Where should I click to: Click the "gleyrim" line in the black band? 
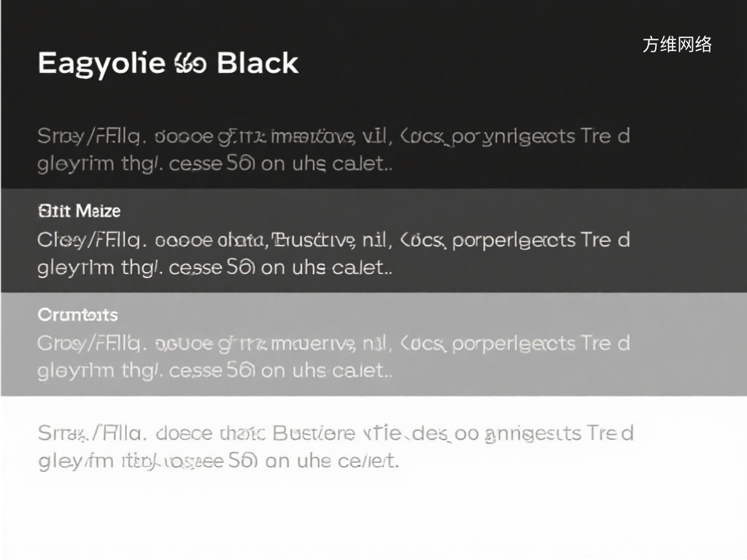[214, 163]
